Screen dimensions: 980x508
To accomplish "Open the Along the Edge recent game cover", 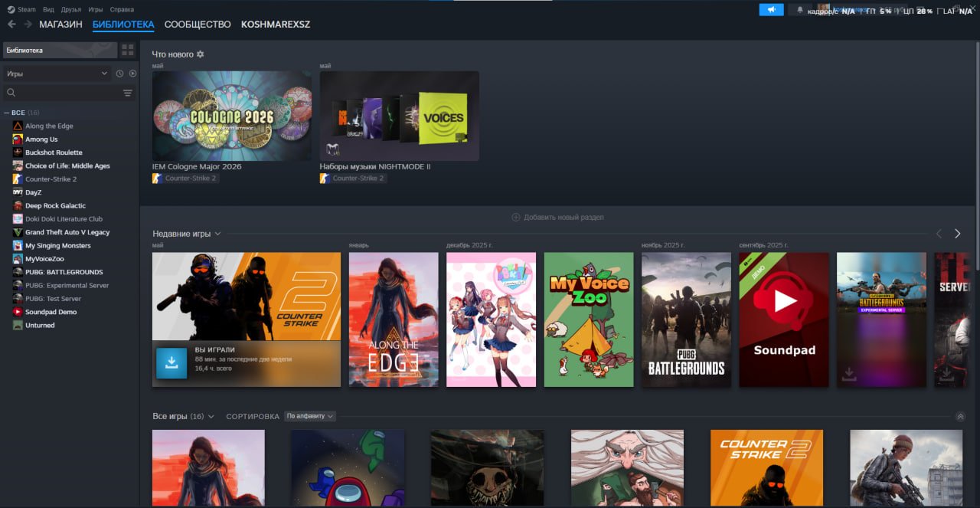I will (x=394, y=320).
